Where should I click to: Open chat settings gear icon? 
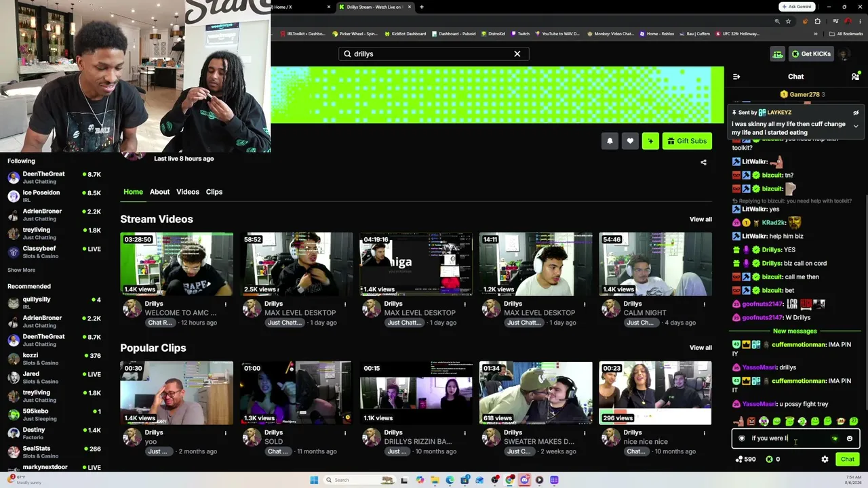tap(825, 459)
